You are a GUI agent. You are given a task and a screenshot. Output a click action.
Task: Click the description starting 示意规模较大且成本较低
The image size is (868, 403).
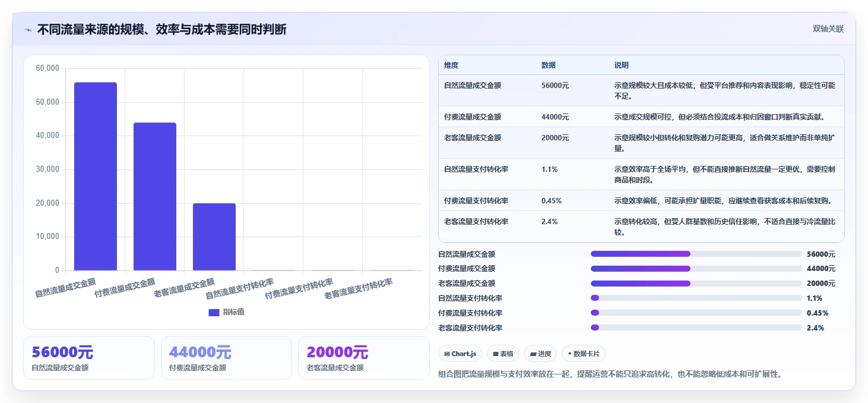tap(725, 91)
